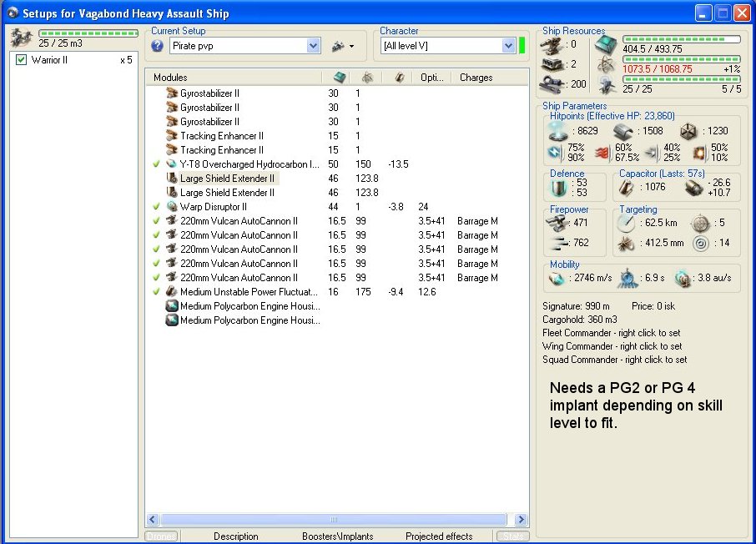Screen dimensions: 756x544
Task: Click the volley damage icon showing 762
Action: coord(558,243)
